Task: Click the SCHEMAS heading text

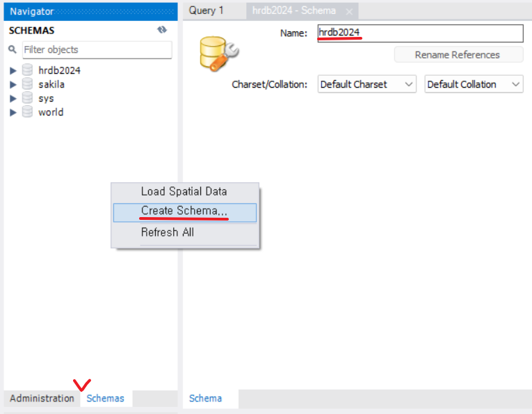Action: (x=31, y=31)
